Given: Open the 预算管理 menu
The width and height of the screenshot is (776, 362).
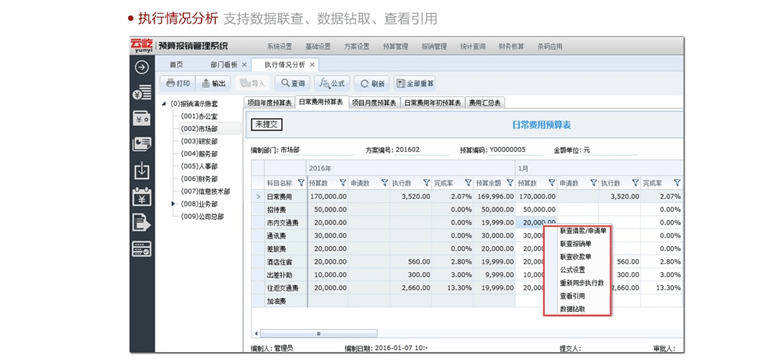Looking at the screenshot, I should coord(395,47).
